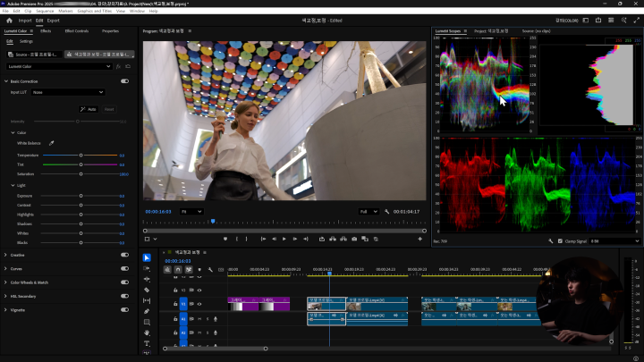The image size is (644, 362).
Task: Select the Selection tool in the tools panel
Action: (x=148, y=257)
